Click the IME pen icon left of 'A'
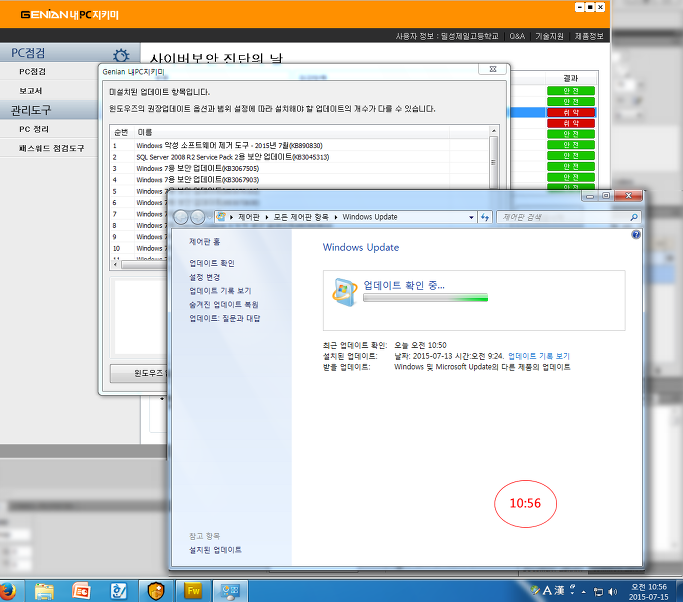The height and width of the screenshot is (602, 683). pyautogui.click(x=535, y=591)
